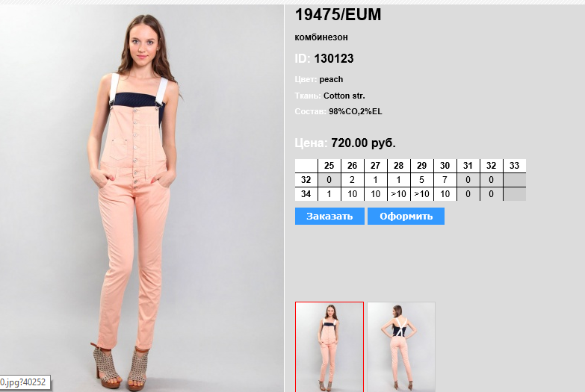
Task: Select size 28 length 34 cell showing >10
Action: click(x=398, y=194)
